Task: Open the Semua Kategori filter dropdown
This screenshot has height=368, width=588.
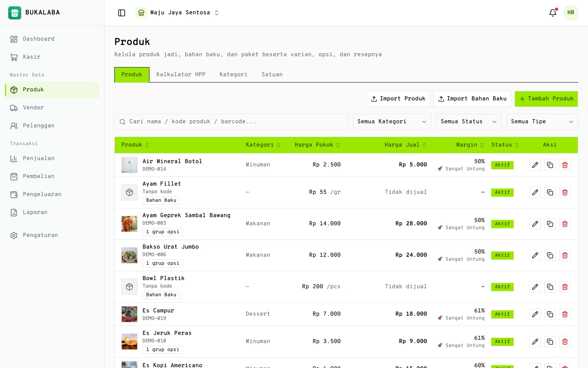Action: [392, 122]
